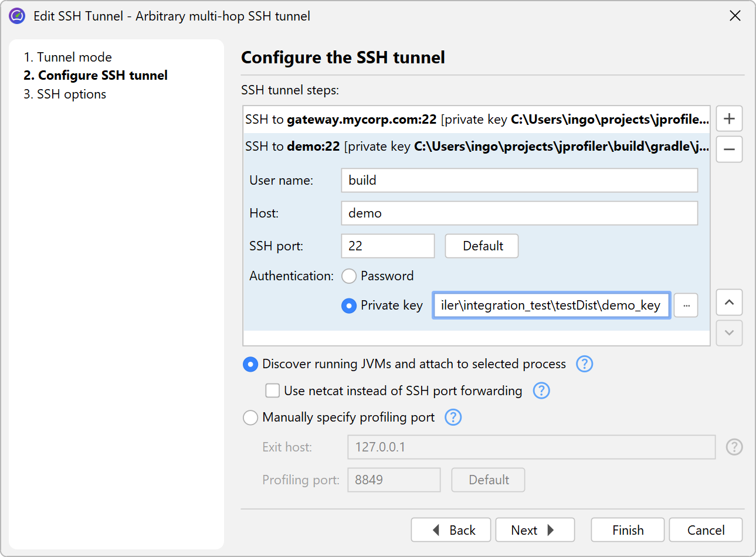Show help for netcat option

pos(541,390)
